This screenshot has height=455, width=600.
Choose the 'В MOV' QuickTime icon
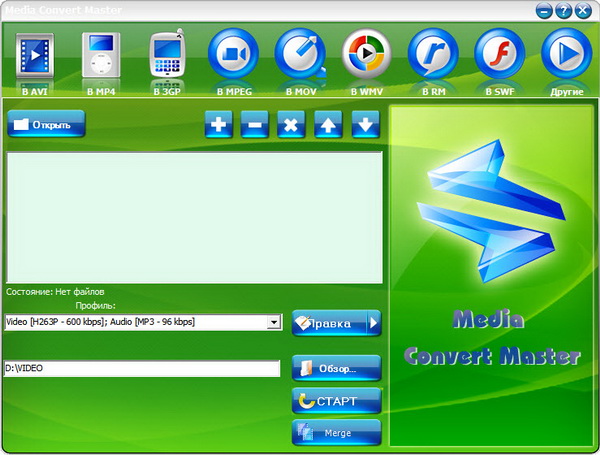[x=300, y=54]
